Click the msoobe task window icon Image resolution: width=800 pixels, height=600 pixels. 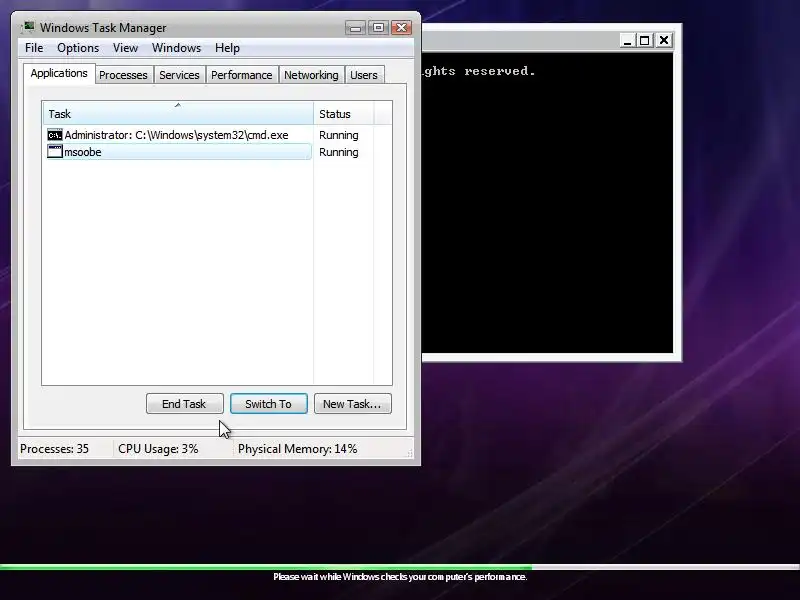click(55, 152)
